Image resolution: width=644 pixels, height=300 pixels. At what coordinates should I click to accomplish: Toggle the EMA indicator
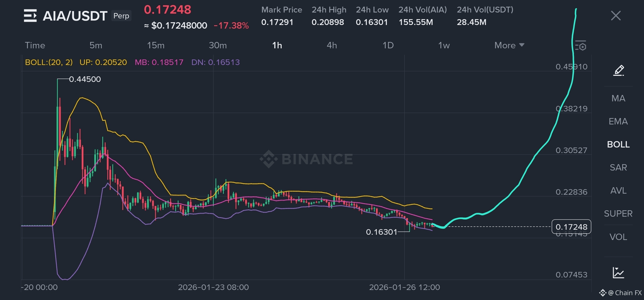pyautogui.click(x=618, y=121)
